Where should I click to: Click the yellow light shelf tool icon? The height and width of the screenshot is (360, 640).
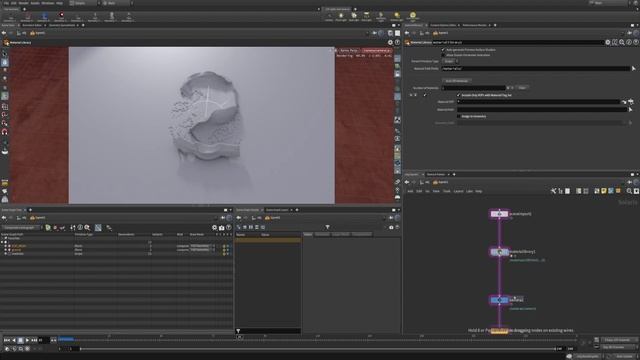(x=413, y=16)
